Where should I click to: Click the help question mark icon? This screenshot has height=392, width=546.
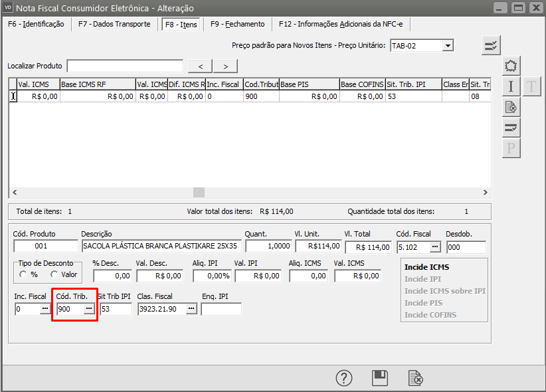343,378
